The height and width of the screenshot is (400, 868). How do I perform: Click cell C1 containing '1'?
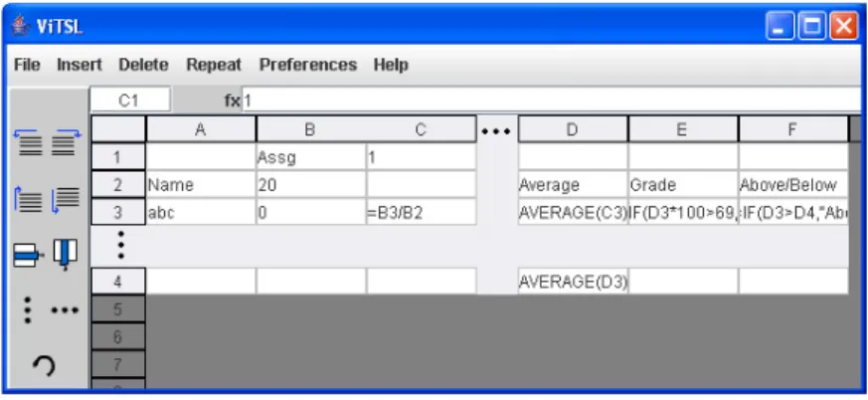pos(421,157)
